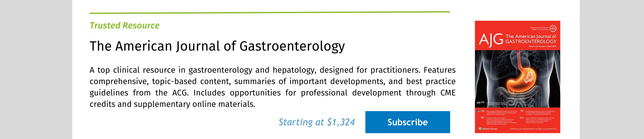Click article number 787 on the cover

coord(483,118)
